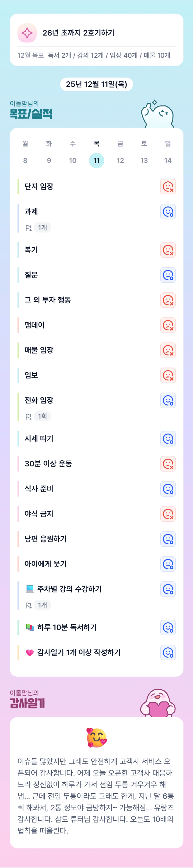Viewport: 193px width, 868px height.
Task: Expand the 1개 badge under 주차별 강의 수강하기
Action: (42, 605)
